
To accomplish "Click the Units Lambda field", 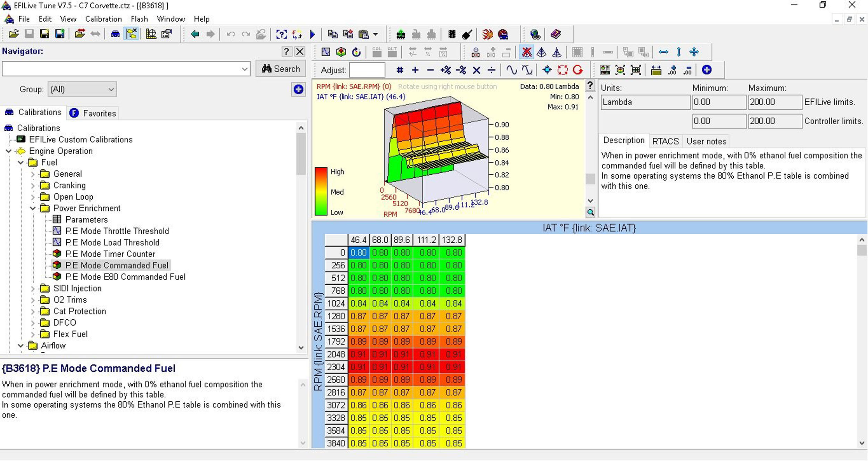I will pos(645,102).
